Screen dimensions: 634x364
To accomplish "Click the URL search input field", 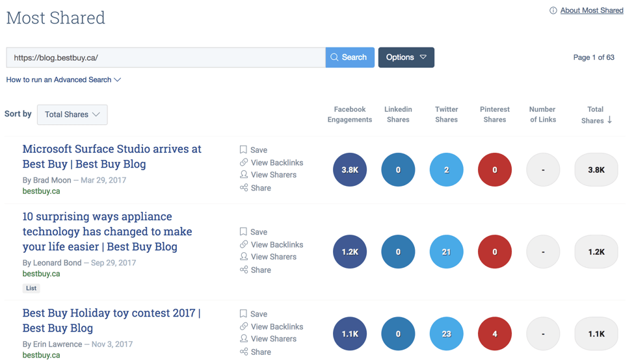I will click(166, 57).
